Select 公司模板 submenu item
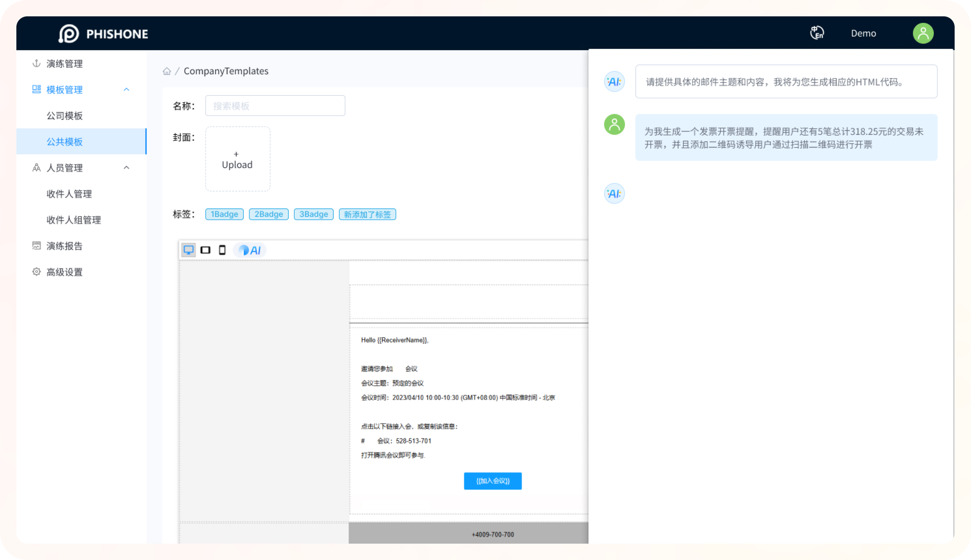The height and width of the screenshot is (560, 971). point(64,116)
